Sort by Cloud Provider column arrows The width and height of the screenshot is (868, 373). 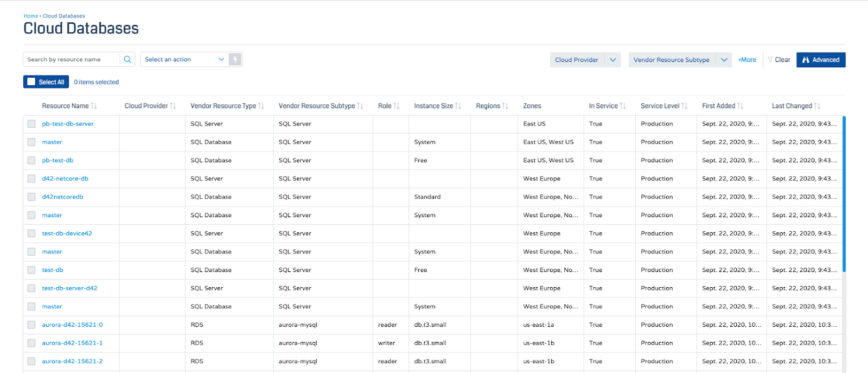[x=173, y=106]
